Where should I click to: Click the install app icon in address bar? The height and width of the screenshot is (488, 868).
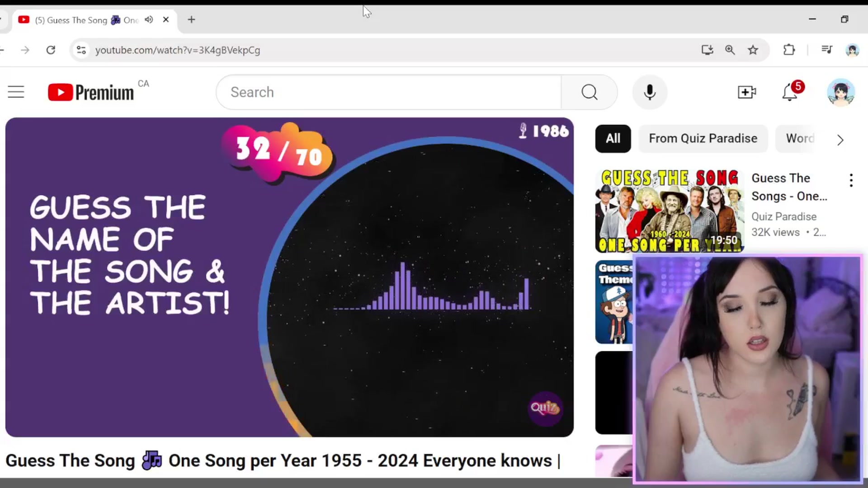[707, 50]
